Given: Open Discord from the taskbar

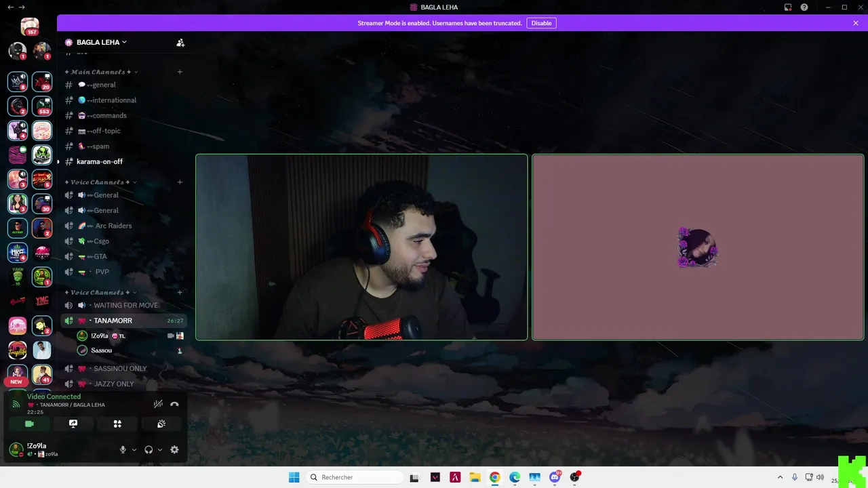Looking at the screenshot, I should click(x=555, y=477).
